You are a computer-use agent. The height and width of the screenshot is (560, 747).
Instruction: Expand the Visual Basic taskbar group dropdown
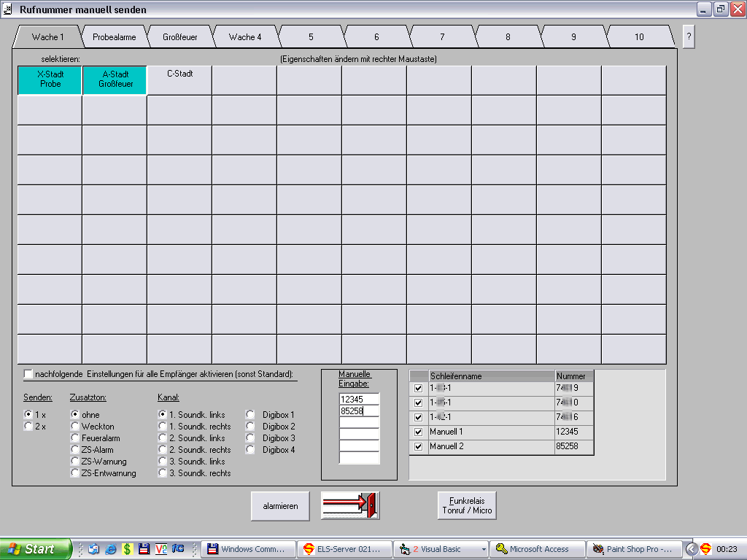click(x=483, y=549)
